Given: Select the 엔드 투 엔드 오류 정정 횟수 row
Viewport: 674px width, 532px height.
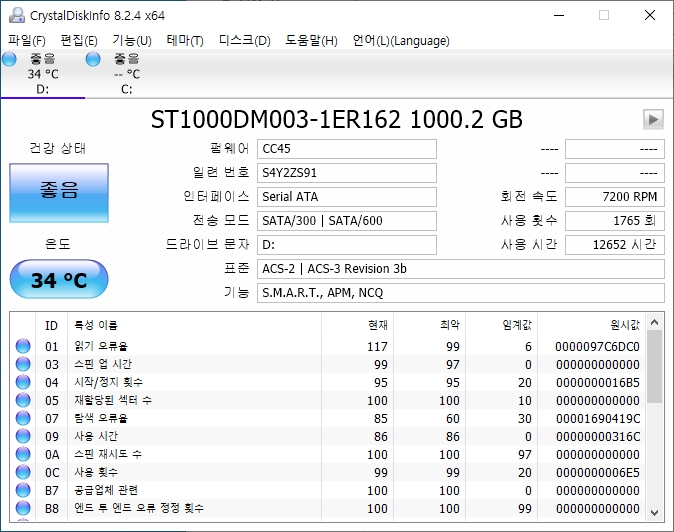Looking at the screenshot, I should pos(328,509).
